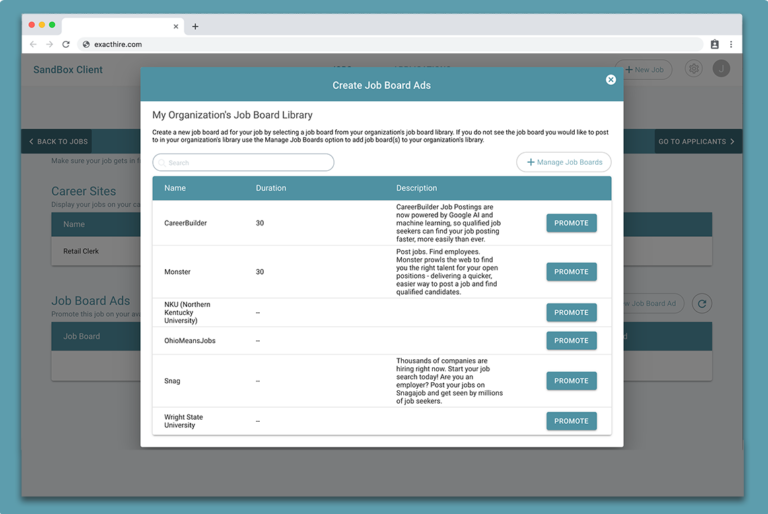Click the SandBox Client title
This screenshot has height=514, width=768.
(x=68, y=70)
